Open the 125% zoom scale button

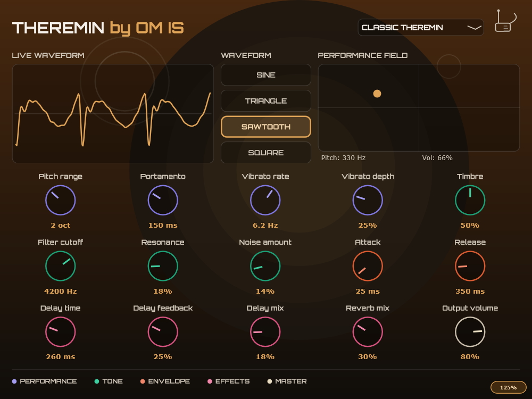(x=508, y=387)
